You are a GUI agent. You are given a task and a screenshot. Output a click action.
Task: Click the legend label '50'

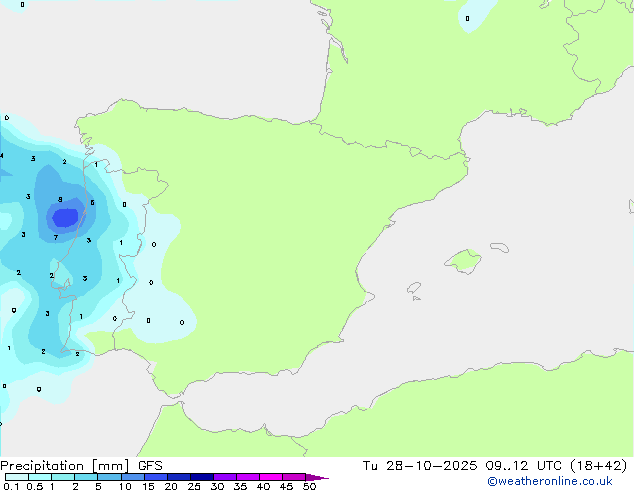tap(309, 486)
